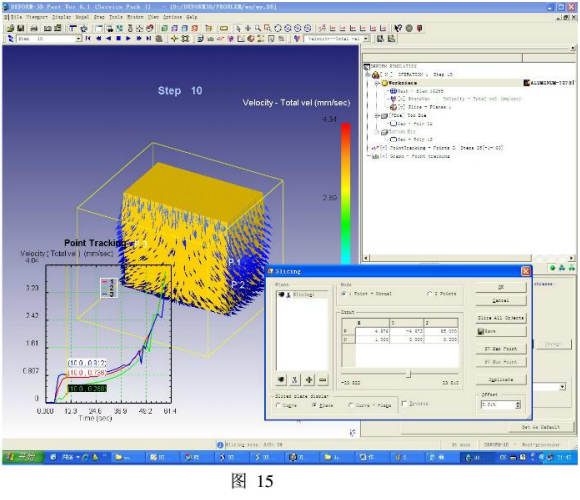This screenshot has height=500, width=580.
Task: Open the Step number dropdown in the toolbar
Action: (x=78, y=38)
